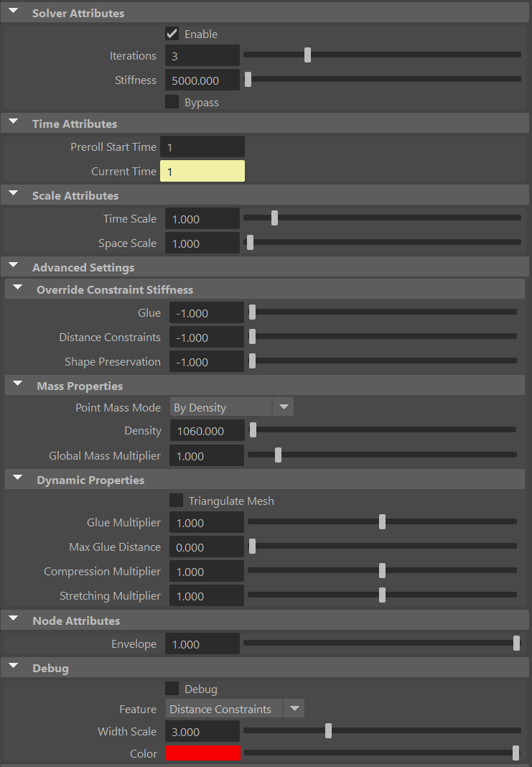Collapse the Dynamic Properties section
The height and width of the screenshot is (767, 532).
[18, 478]
